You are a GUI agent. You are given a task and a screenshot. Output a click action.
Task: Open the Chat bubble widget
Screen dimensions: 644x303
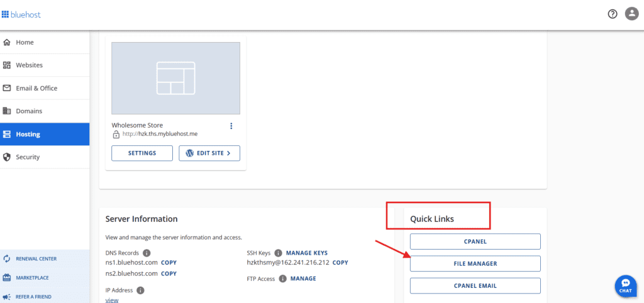[626, 286]
